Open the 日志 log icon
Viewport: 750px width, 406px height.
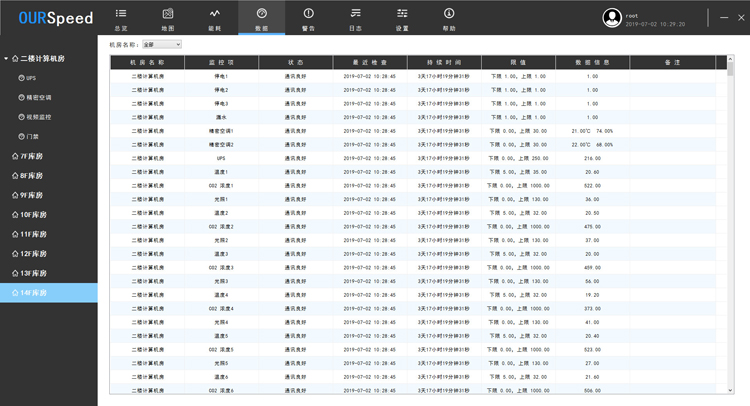(x=355, y=17)
